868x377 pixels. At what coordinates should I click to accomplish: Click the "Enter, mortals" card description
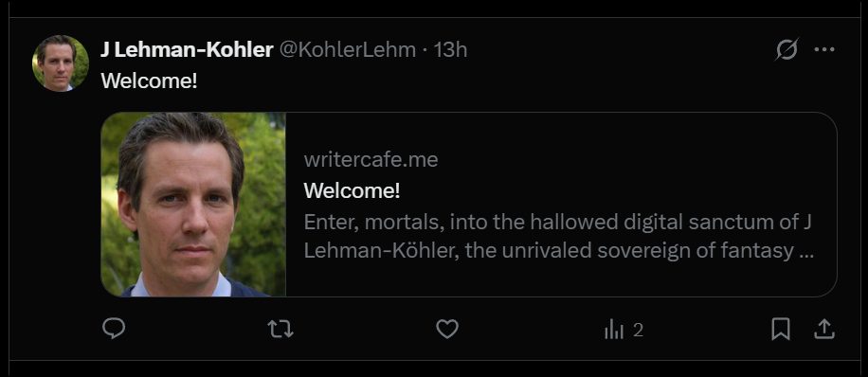(x=558, y=237)
